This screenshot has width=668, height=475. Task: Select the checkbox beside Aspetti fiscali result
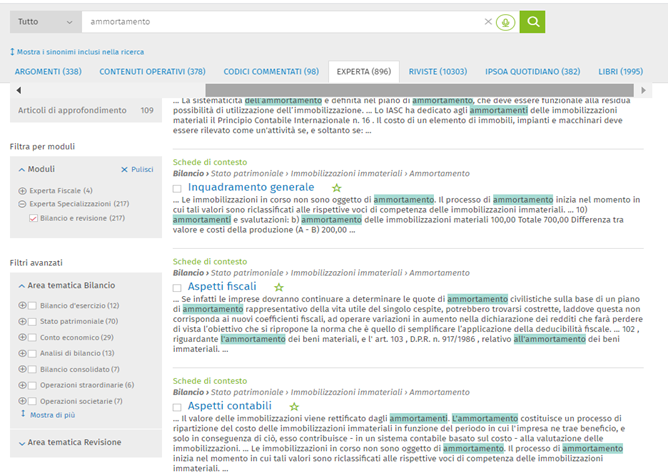pos(177,288)
